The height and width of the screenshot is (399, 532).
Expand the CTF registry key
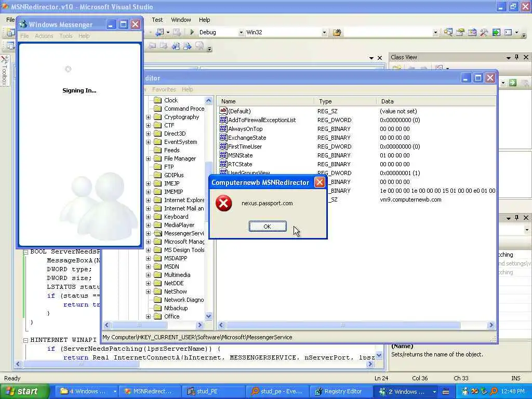point(148,125)
